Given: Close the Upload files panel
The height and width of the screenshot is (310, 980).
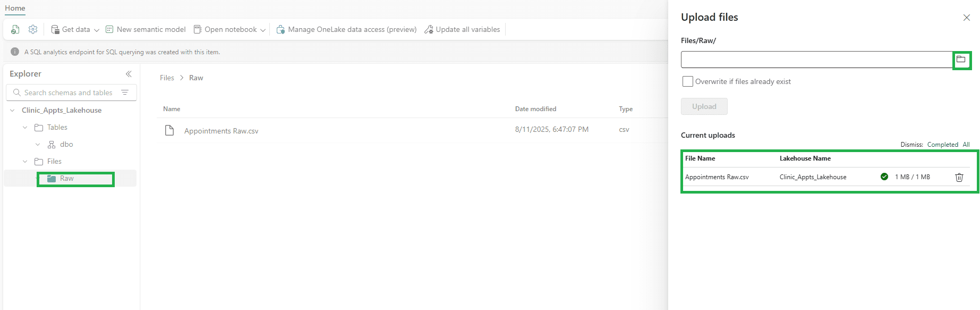Looking at the screenshot, I should point(966,18).
